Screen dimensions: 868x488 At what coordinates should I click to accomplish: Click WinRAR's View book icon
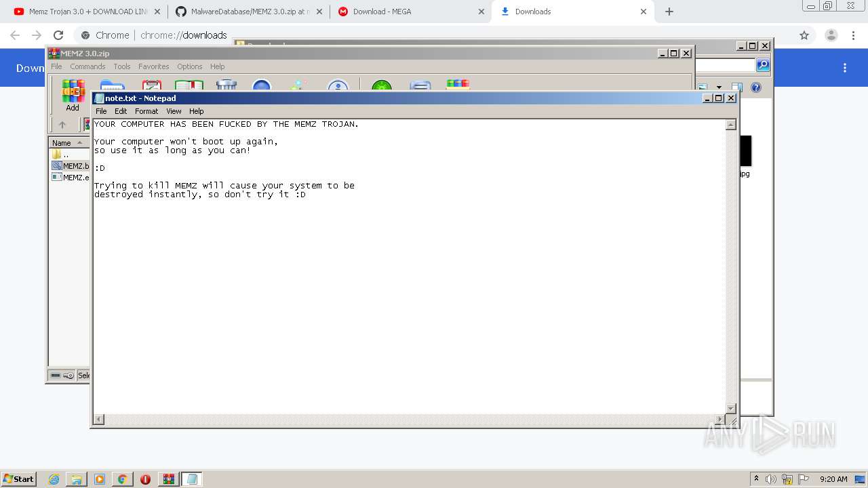pyautogui.click(x=189, y=85)
